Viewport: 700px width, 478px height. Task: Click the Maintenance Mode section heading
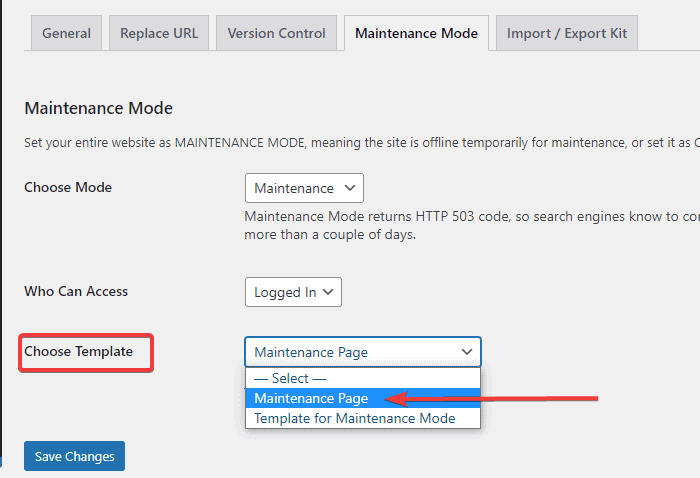pyautogui.click(x=98, y=108)
